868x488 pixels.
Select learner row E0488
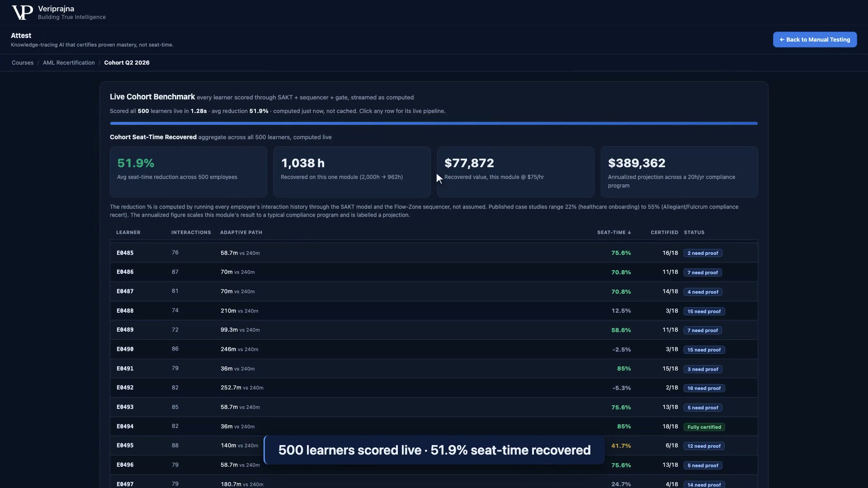click(x=434, y=311)
